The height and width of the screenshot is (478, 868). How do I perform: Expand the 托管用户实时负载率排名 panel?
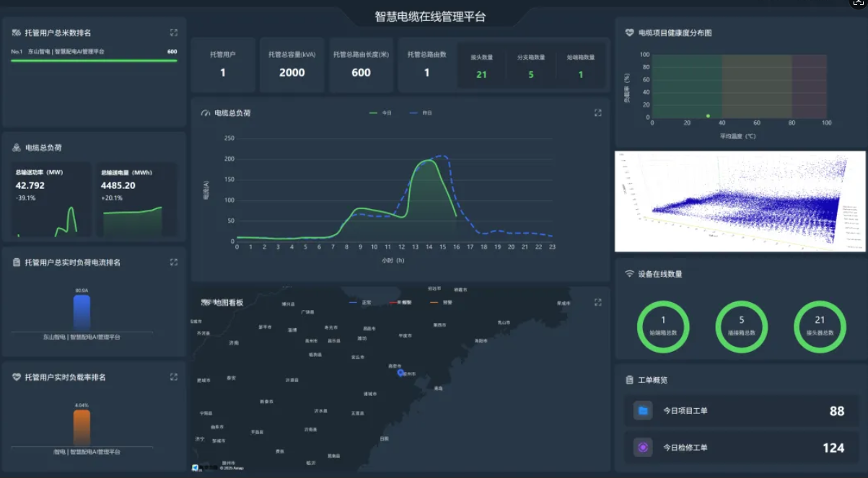173,377
